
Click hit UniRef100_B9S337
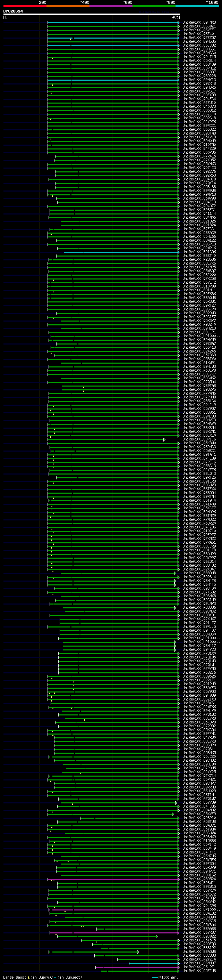[199, 72]
